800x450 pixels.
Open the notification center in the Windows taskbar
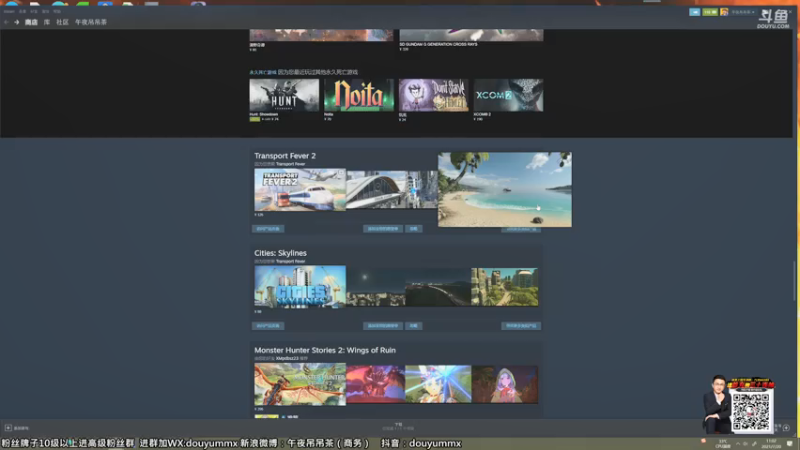pos(790,443)
